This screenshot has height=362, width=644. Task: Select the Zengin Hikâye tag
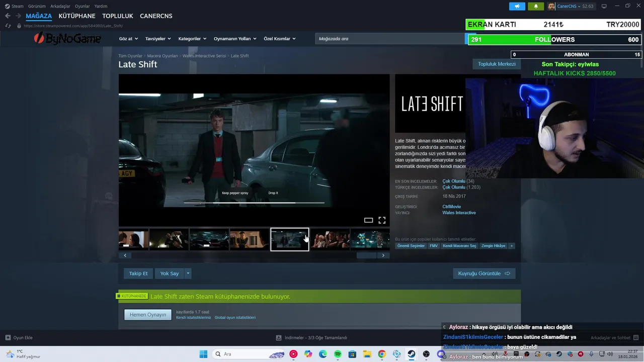point(494,246)
